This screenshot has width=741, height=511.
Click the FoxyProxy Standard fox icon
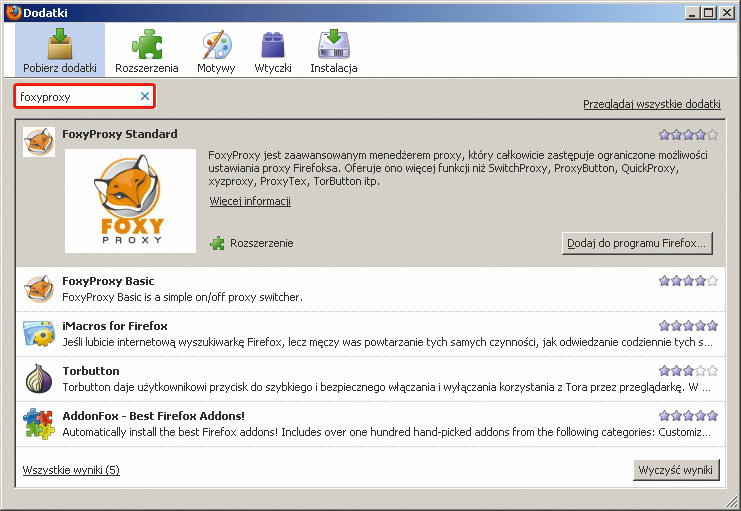tap(39, 142)
